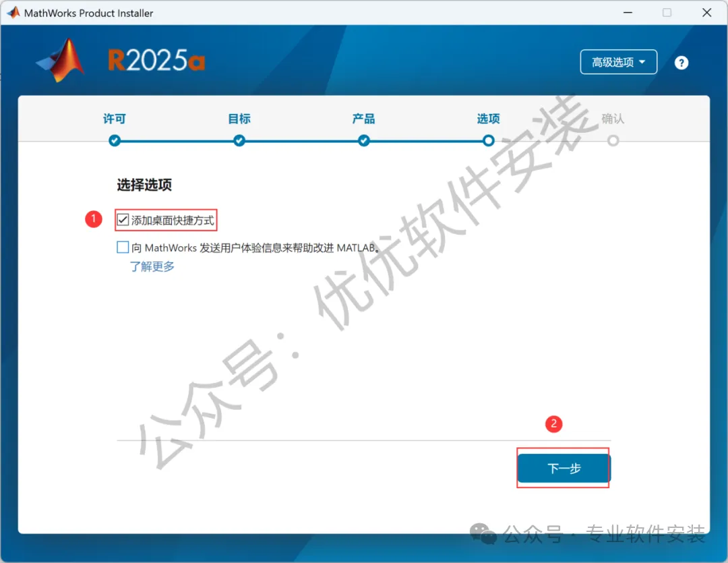Viewport: 728px width, 563px height.
Task: Go to the 产品 step
Action: tap(363, 119)
